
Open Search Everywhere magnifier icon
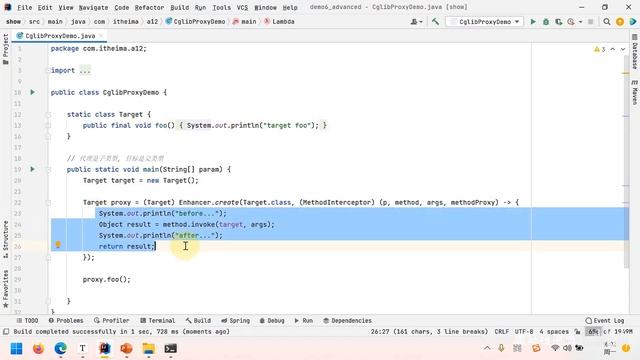607,22
